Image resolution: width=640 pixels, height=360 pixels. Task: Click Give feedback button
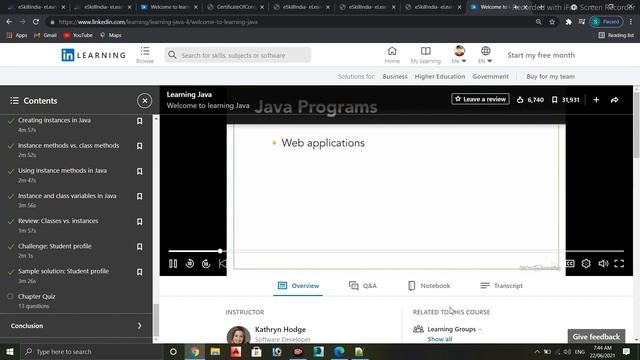coord(596,337)
